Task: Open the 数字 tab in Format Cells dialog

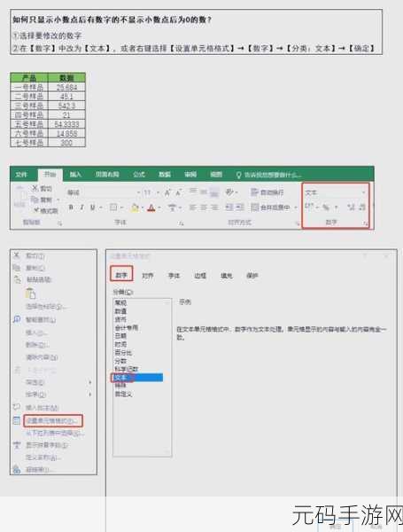Action: click(x=121, y=275)
